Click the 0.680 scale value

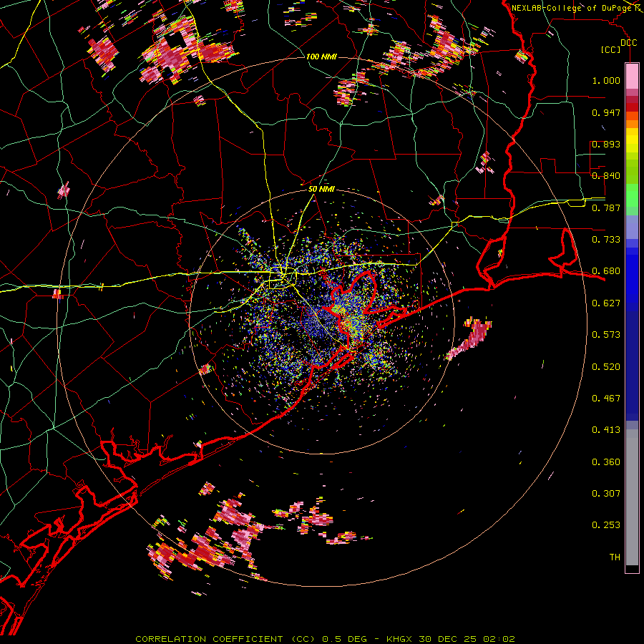(606, 271)
